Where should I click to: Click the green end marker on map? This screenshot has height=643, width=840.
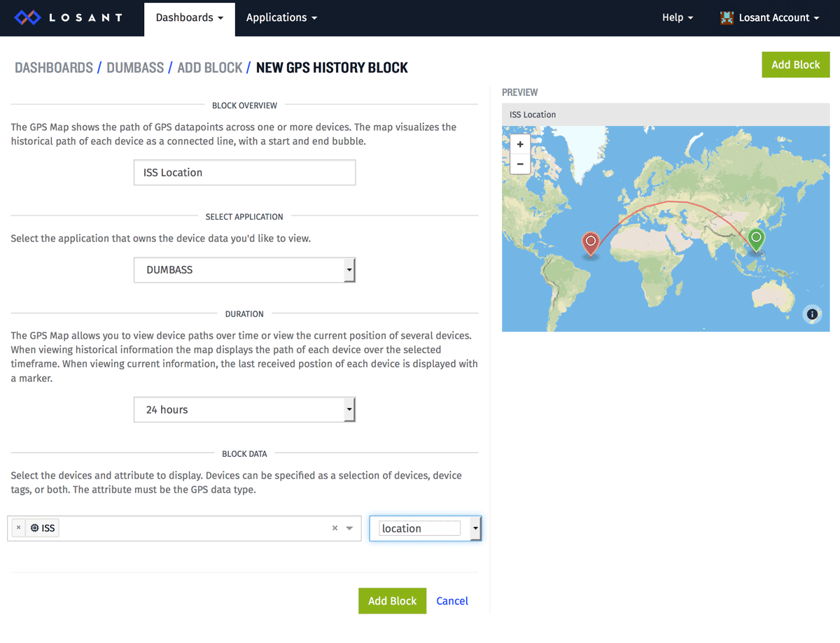click(x=756, y=240)
